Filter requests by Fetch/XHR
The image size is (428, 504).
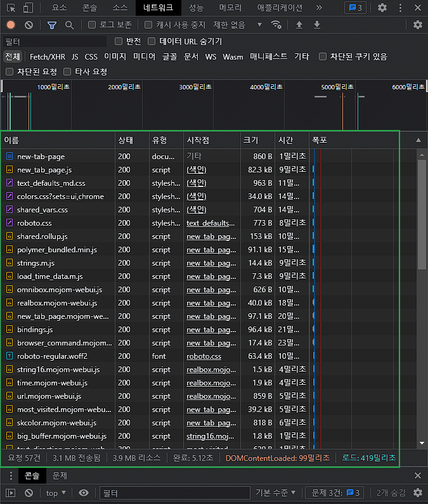click(48, 57)
